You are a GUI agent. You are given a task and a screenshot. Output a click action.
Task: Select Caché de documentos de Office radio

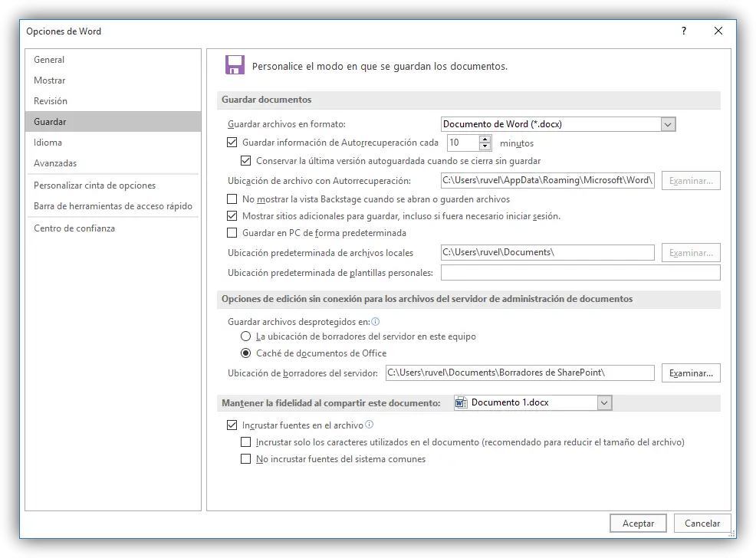coord(246,353)
